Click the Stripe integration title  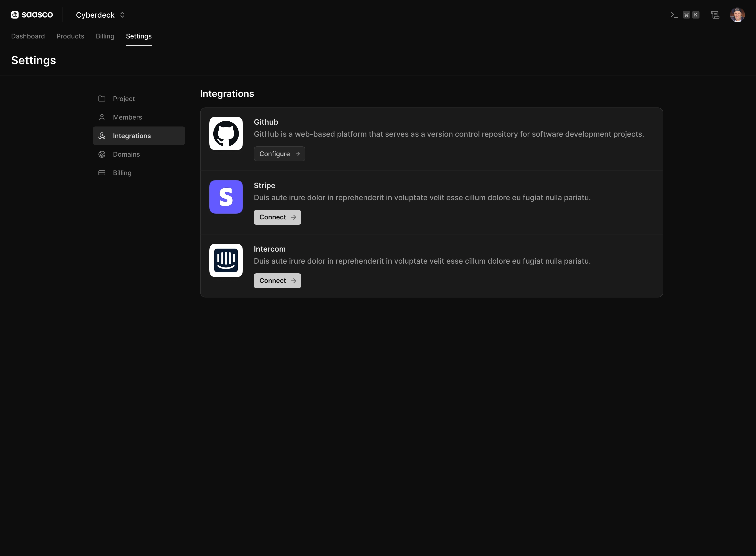[265, 185]
